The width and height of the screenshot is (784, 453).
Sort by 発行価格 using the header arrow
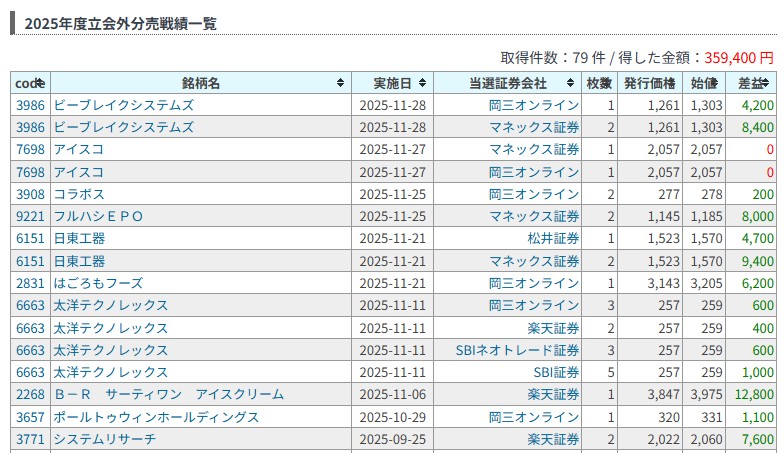pyautogui.click(x=671, y=83)
